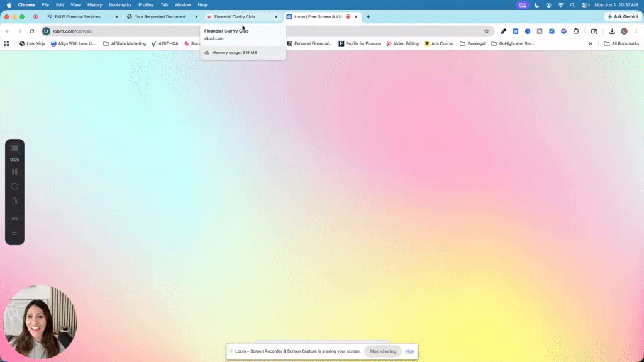Click the Loom camera bubble
Image resolution: width=644 pixels, height=362 pixels.
(x=40, y=322)
